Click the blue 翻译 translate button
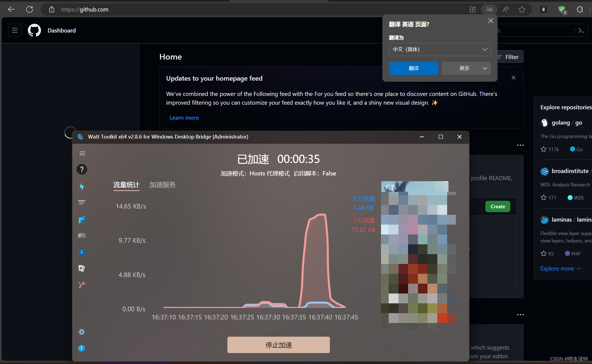The width and height of the screenshot is (592, 364). point(414,68)
